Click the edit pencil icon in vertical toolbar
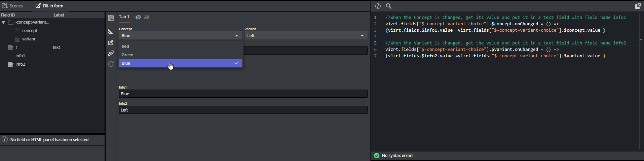The height and width of the screenshot is (161, 644). [111, 43]
